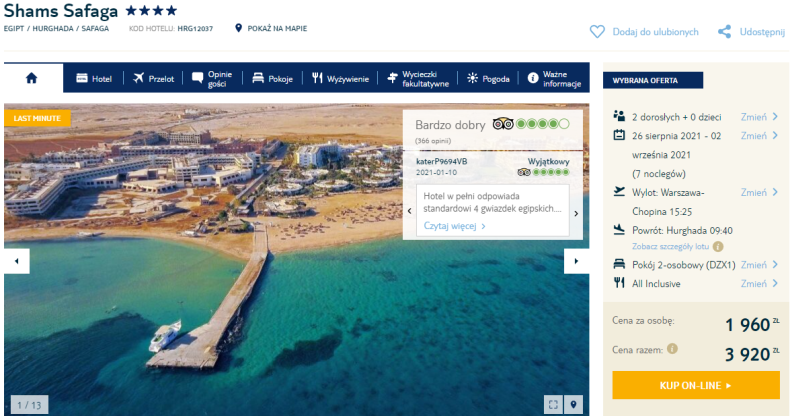Click the return landing plane icon
The image size is (790, 416).
[x=619, y=230]
